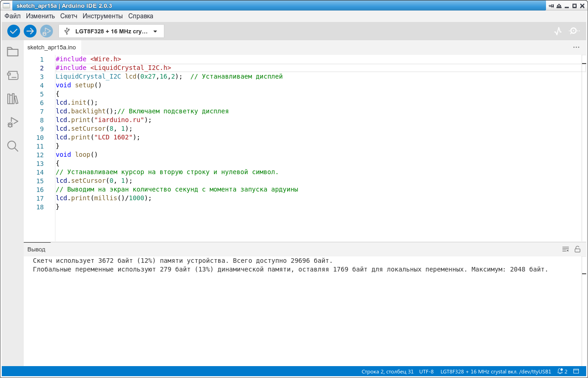Start debugging with the debug toolbar button
Image resolution: width=588 pixels, height=378 pixels.
[x=47, y=31]
